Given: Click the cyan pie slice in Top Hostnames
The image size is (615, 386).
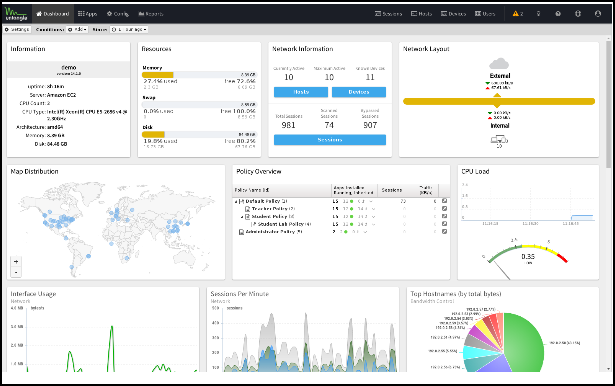Looking at the screenshot, I should [475, 351].
